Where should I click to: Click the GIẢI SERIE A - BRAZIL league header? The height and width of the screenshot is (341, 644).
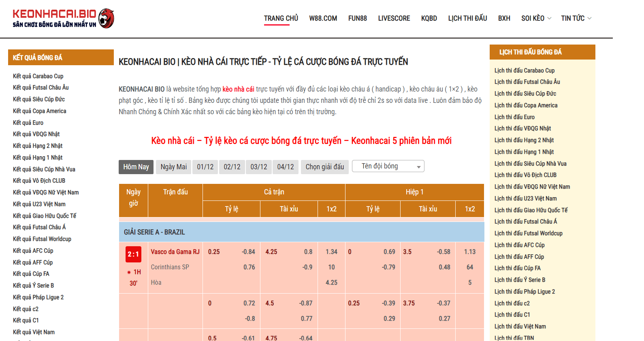coord(302,232)
